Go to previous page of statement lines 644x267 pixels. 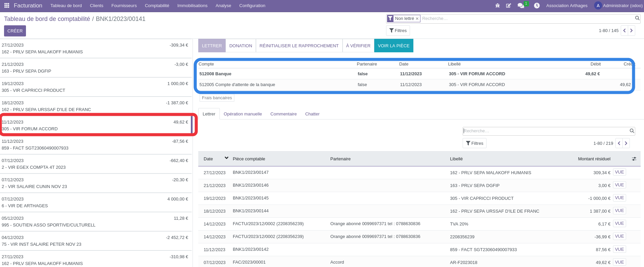click(x=624, y=30)
